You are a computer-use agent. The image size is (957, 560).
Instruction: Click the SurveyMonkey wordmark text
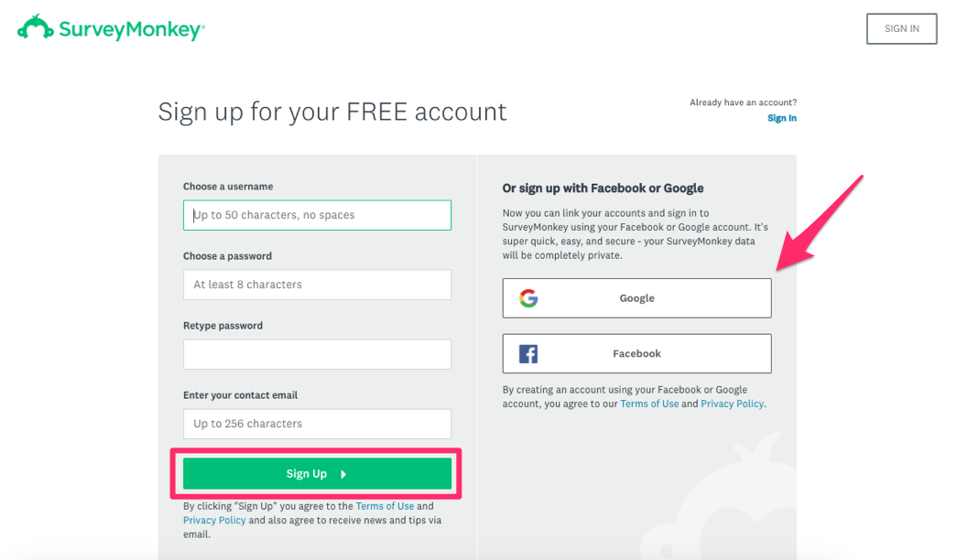pos(132,29)
